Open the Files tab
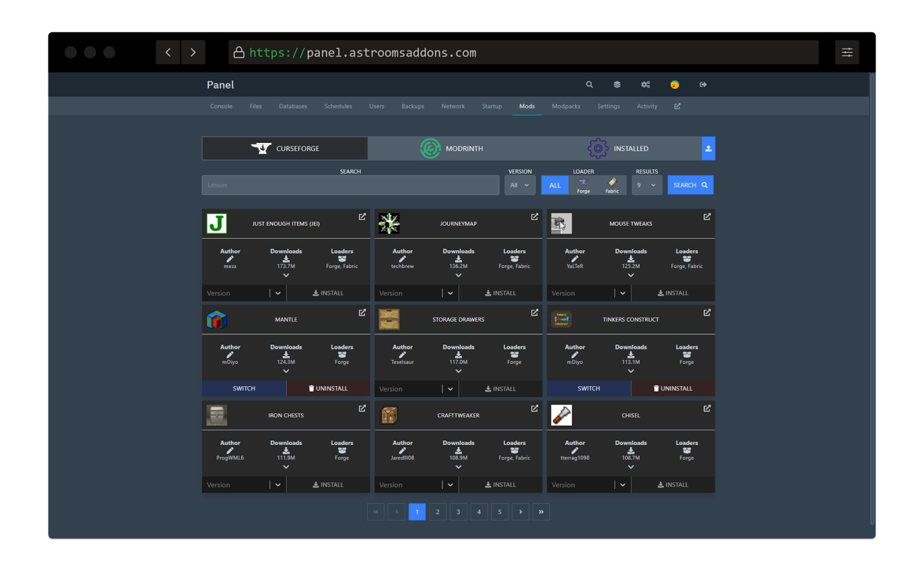This screenshot has height=571, width=924. 255,106
